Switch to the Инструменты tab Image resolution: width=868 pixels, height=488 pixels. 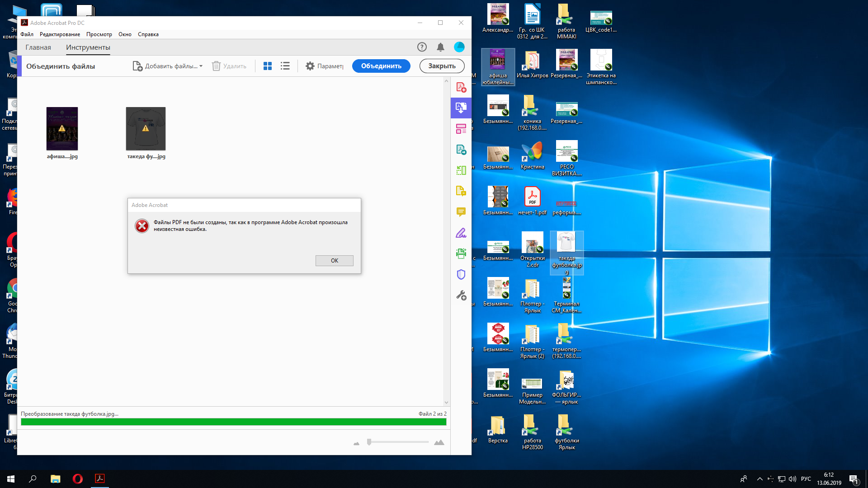[88, 47]
